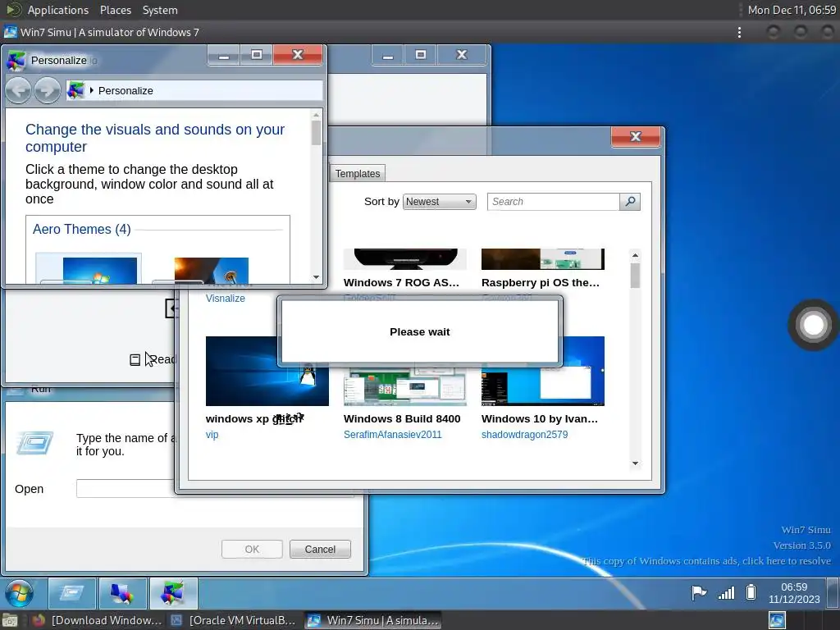Select the Raspberry pi OS theme thumbnail

tap(543, 258)
